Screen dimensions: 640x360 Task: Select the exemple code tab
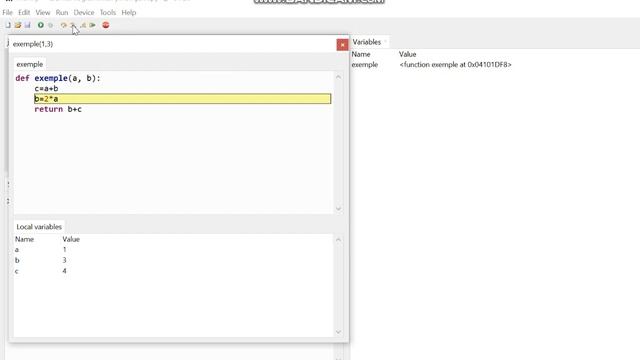point(29,64)
